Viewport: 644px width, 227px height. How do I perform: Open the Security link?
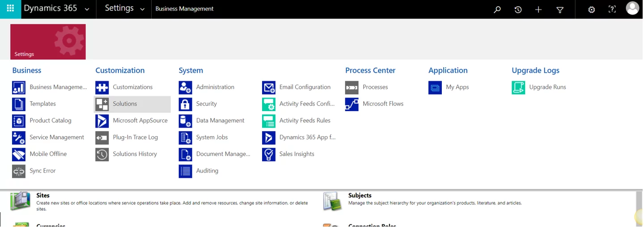pyautogui.click(x=207, y=104)
